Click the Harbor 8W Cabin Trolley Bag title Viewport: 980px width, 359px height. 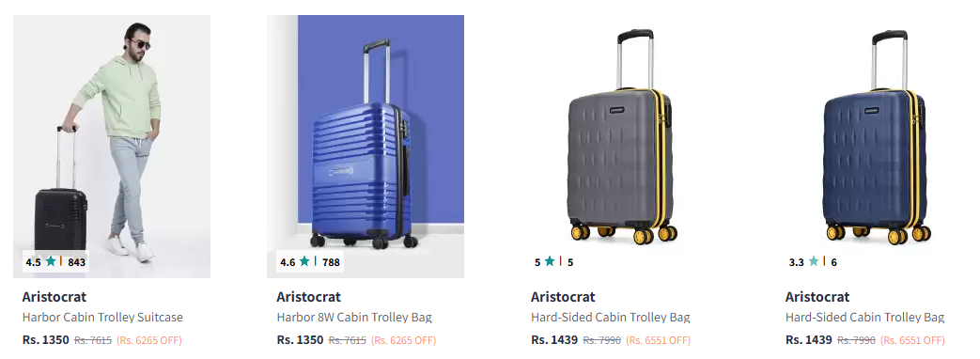tap(354, 317)
